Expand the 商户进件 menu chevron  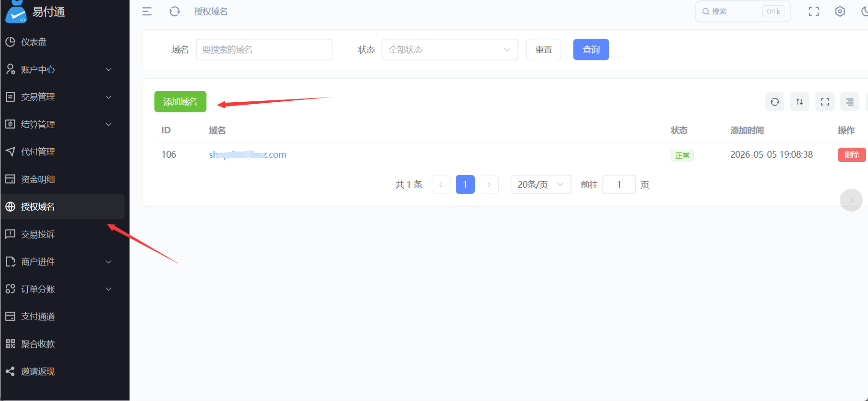(x=109, y=262)
